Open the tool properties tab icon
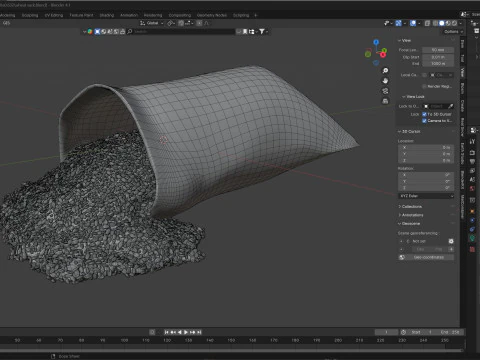Screen dimensions: 480x360 point(472,142)
